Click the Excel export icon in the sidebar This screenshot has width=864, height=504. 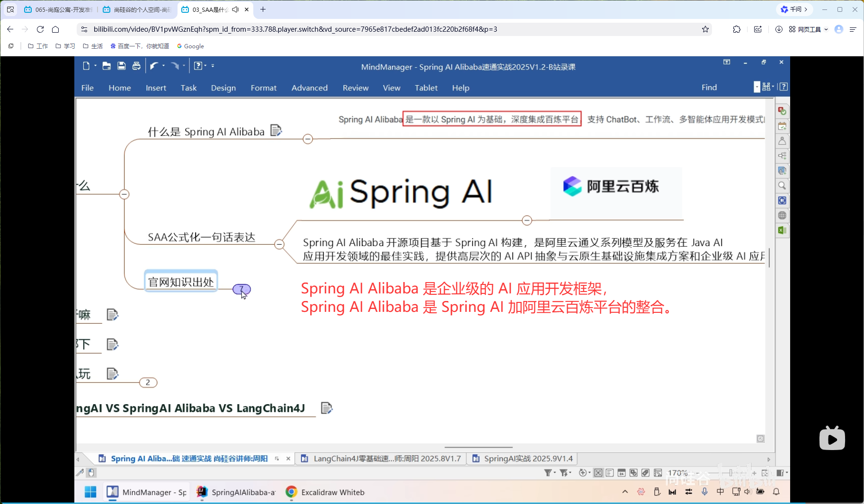pos(782,230)
